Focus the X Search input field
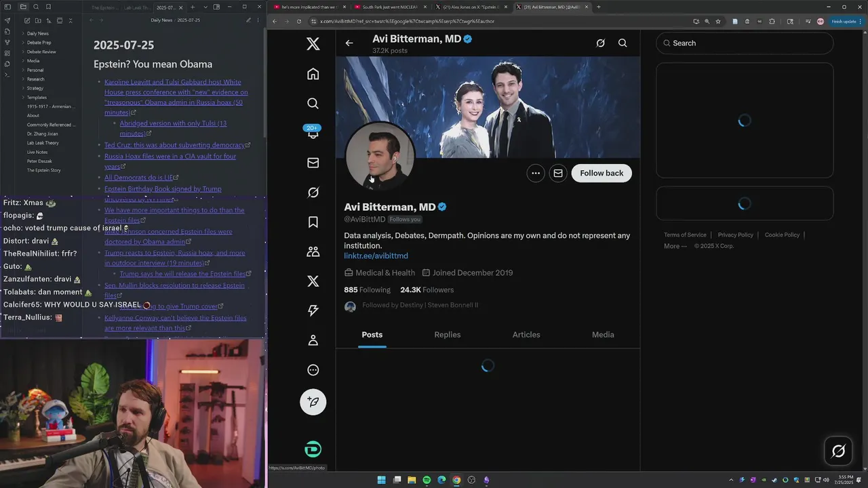The width and height of the screenshot is (868, 488). click(745, 43)
